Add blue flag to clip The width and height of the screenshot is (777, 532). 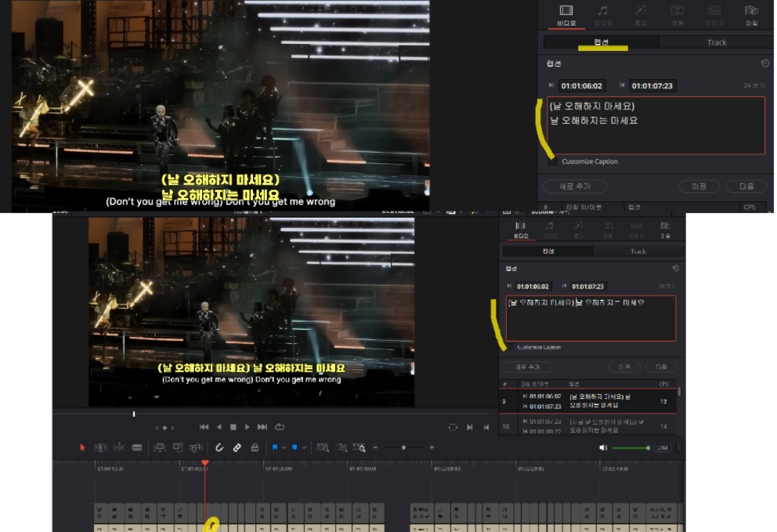pyautogui.click(x=274, y=447)
